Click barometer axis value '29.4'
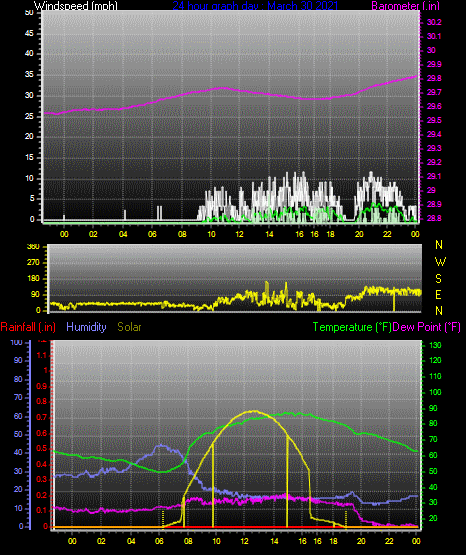466x555 pixels. tap(434, 135)
